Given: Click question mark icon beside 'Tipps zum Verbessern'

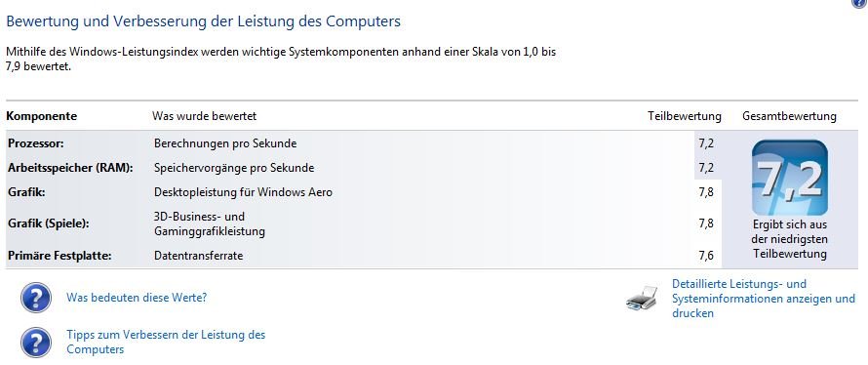Looking at the screenshot, I should click(x=36, y=343).
